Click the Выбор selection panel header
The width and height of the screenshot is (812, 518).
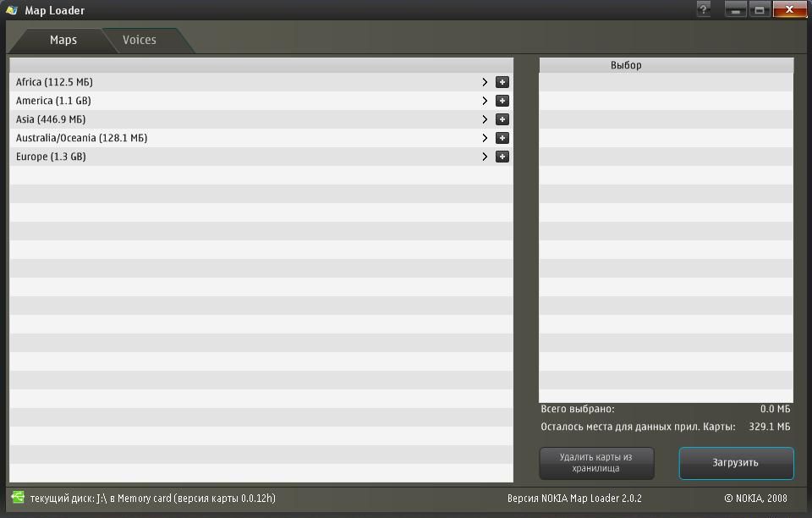[666, 65]
